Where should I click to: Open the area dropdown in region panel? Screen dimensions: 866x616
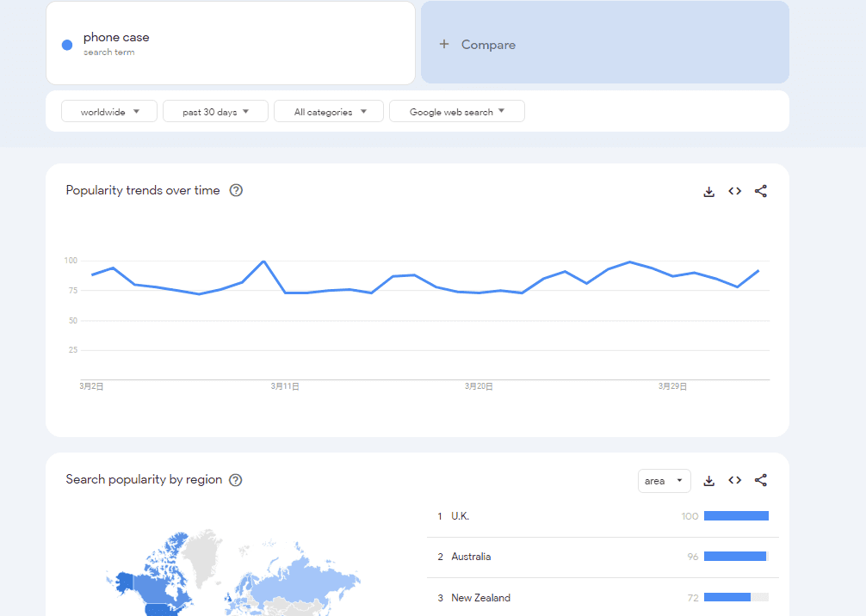(664, 481)
